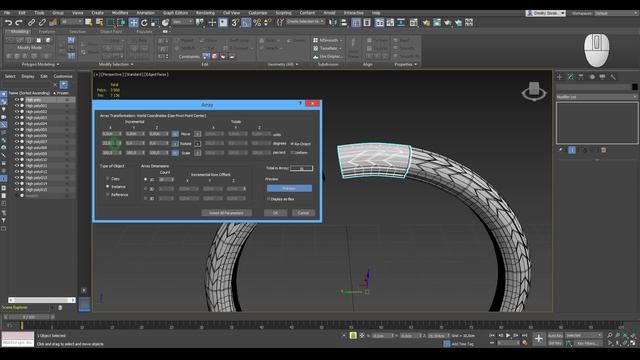Open the reference coordinate system dropdown

182,22
